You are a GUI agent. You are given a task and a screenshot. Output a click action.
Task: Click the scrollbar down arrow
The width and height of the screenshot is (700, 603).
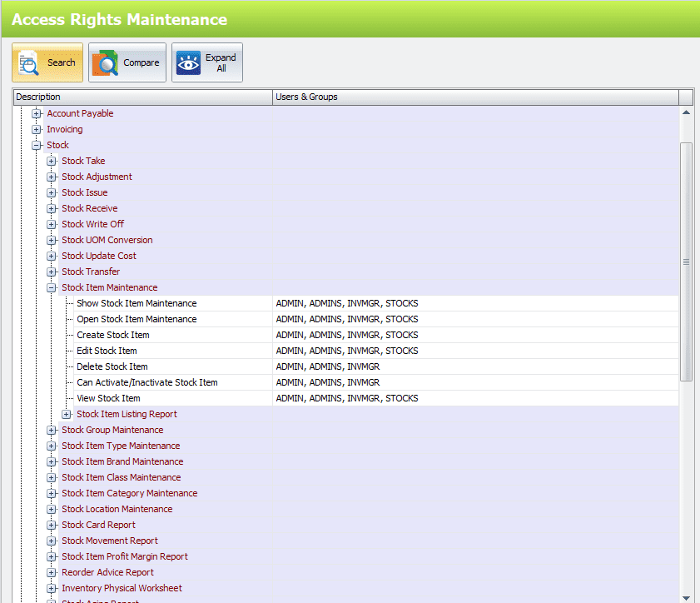(x=686, y=596)
